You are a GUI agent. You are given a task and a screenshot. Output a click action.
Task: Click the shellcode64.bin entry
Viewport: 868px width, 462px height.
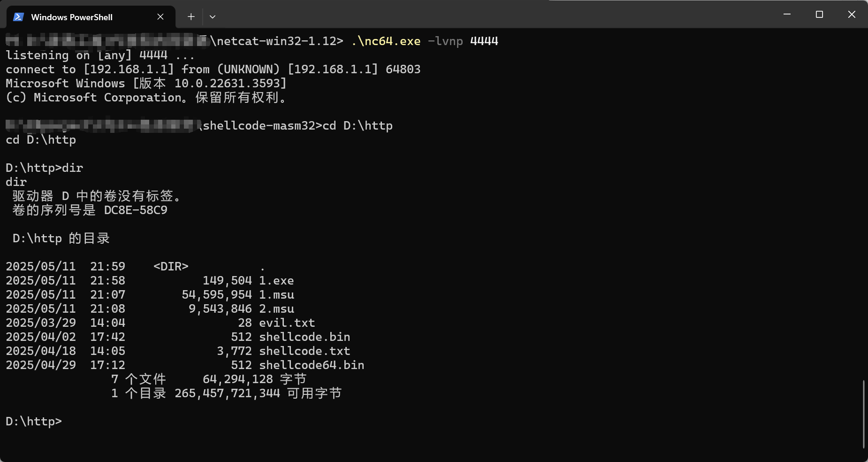click(312, 365)
